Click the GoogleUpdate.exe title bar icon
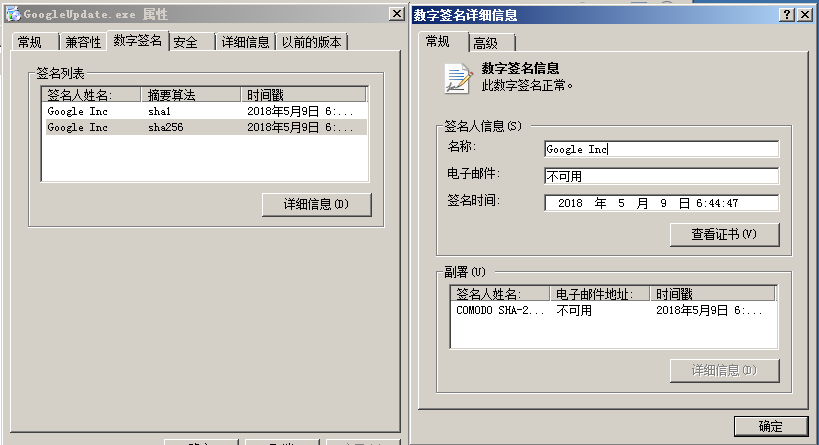819x445 pixels. coord(13,14)
